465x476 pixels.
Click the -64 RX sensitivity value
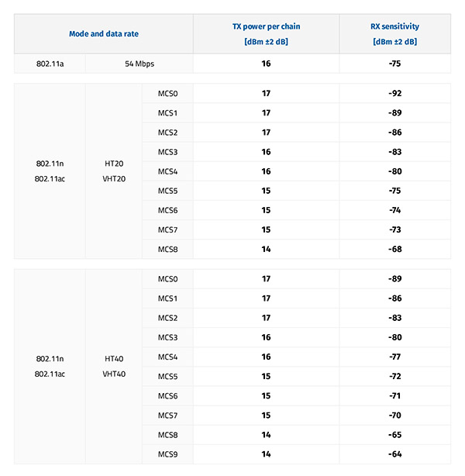coord(394,454)
